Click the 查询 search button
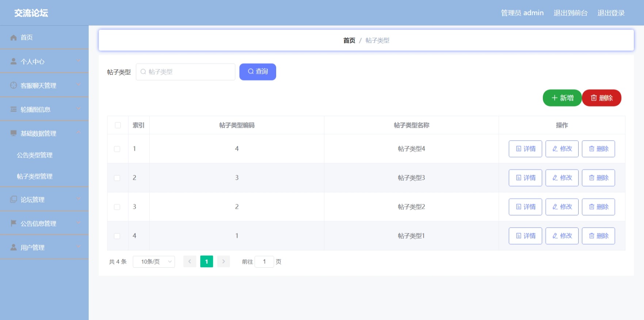The height and width of the screenshot is (320, 644). click(258, 72)
